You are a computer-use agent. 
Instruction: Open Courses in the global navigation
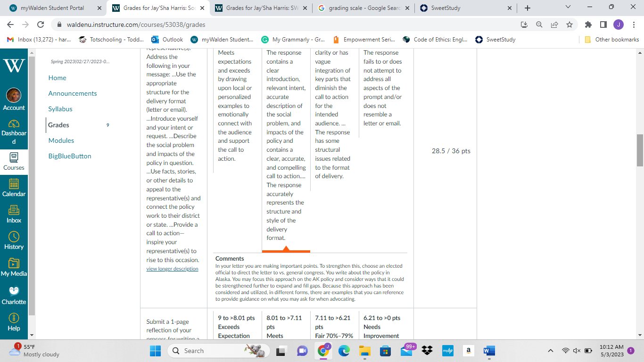14,162
